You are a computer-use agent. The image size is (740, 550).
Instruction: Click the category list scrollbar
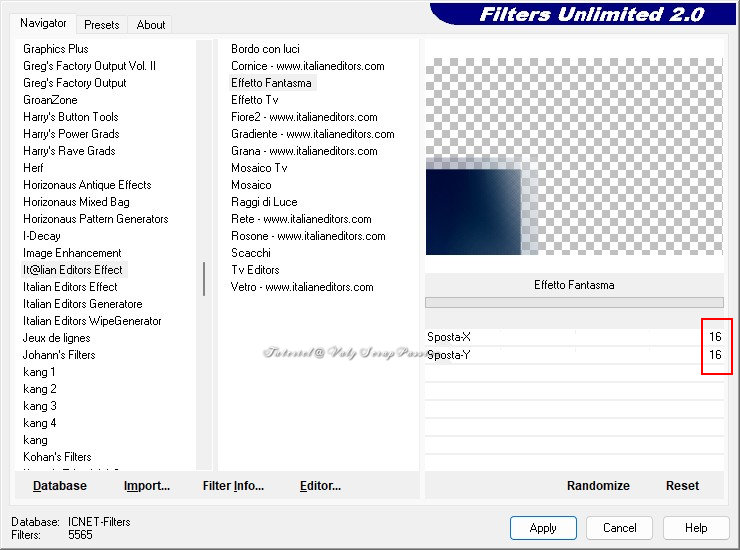204,279
